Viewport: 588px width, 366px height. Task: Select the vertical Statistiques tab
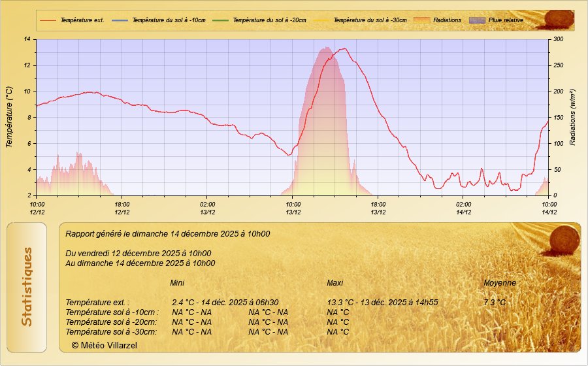(27, 286)
